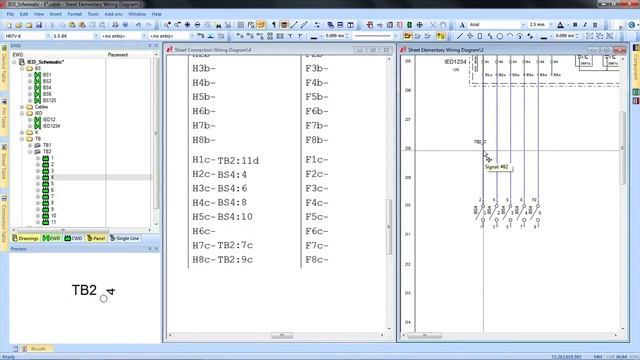640x360 pixels.
Task: Create a new document with New icon
Action: click(x=9, y=25)
